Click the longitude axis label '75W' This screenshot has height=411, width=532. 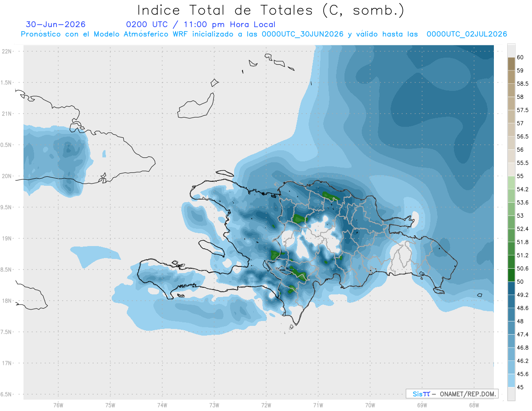click(x=110, y=405)
